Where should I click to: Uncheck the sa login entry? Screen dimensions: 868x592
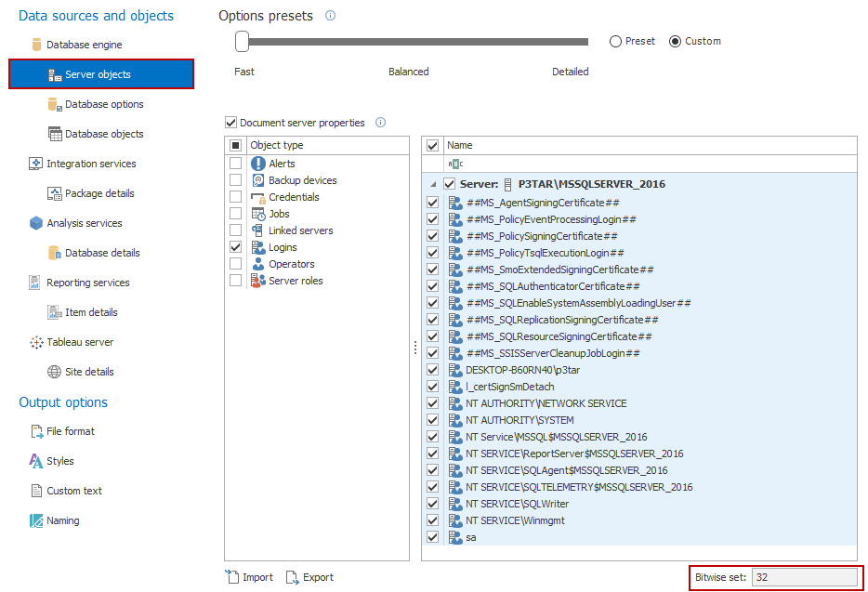(432, 536)
